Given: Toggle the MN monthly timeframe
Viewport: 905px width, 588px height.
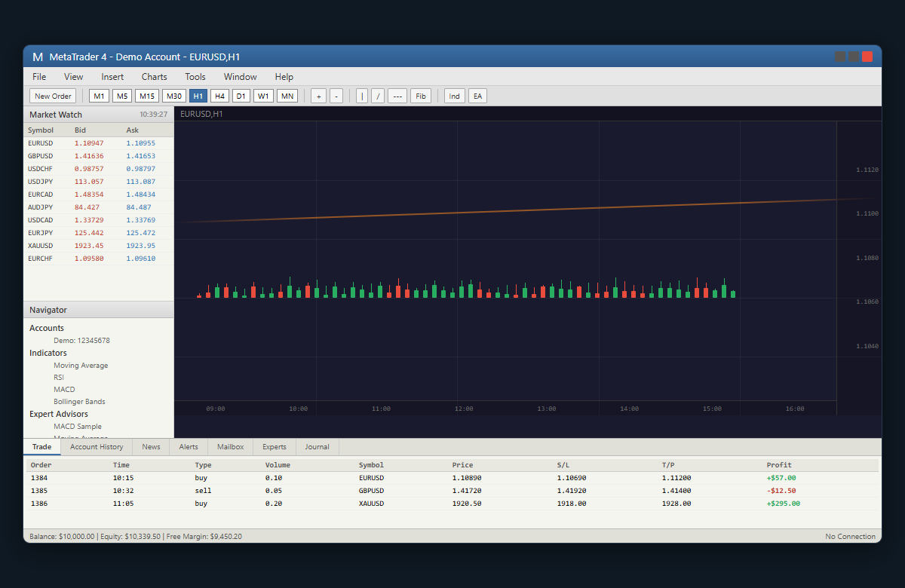Looking at the screenshot, I should (287, 96).
